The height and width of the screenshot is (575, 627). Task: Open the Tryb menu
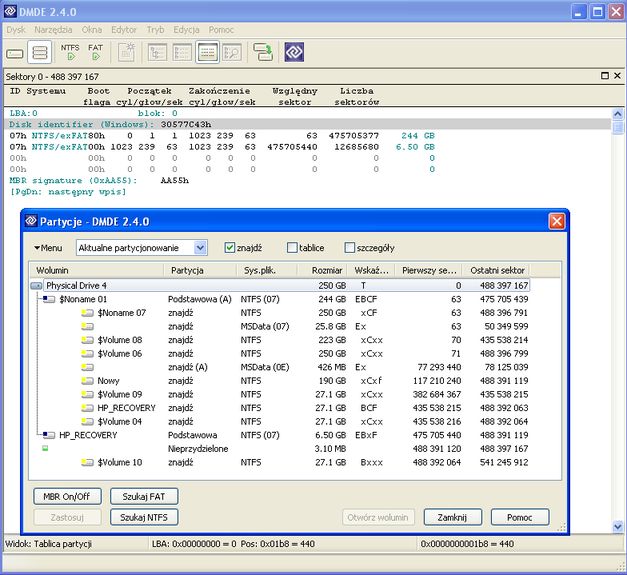(x=155, y=30)
